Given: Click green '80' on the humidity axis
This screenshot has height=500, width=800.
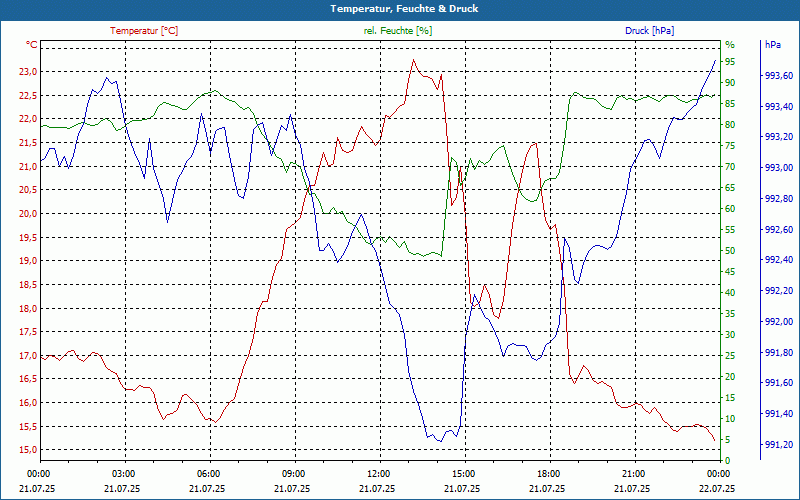Looking at the screenshot, I should 730,125.
